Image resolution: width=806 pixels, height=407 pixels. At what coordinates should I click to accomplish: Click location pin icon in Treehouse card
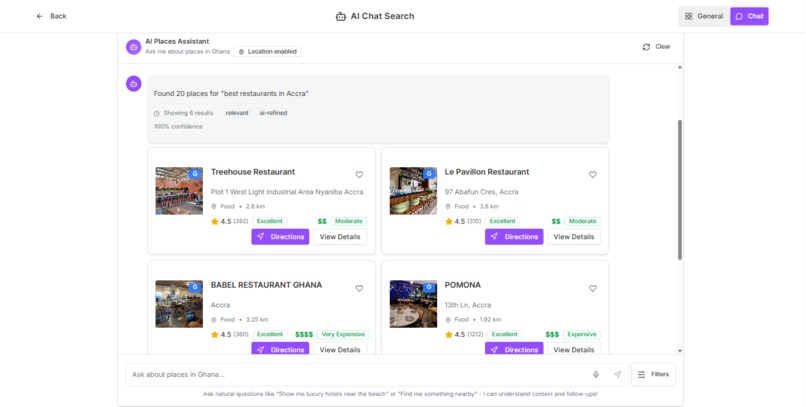(x=214, y=207)
